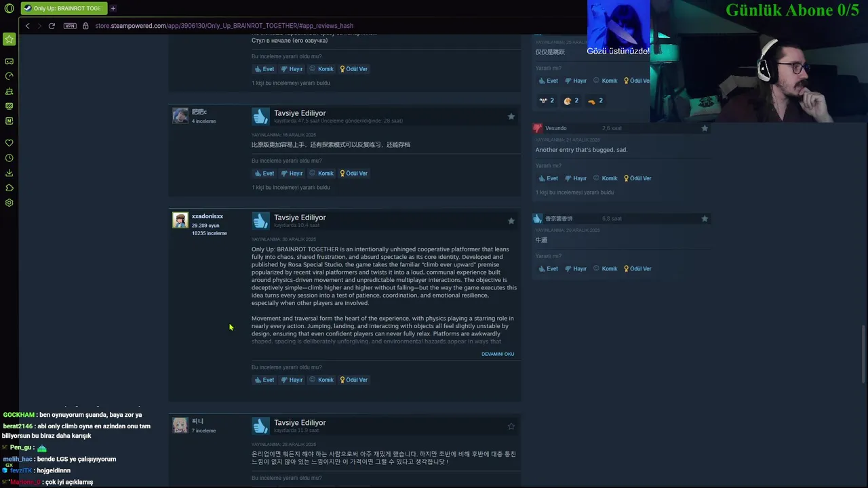Click the thumbs-down icon beside Vesundo

coord(538,128)
